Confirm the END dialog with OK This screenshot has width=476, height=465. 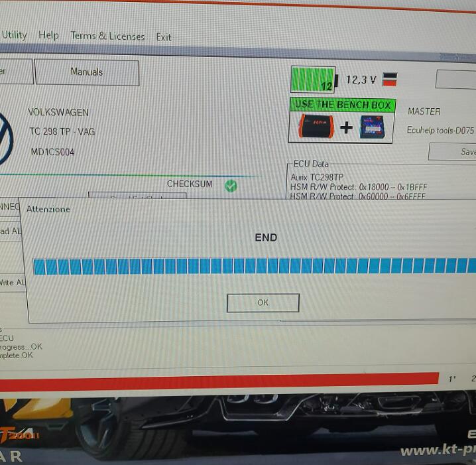pos(263,302)
